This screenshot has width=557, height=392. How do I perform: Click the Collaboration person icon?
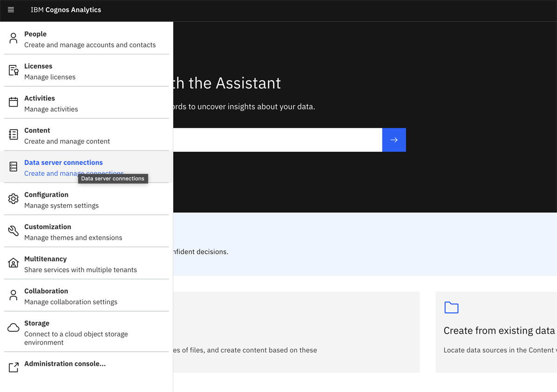pos(13,294)
